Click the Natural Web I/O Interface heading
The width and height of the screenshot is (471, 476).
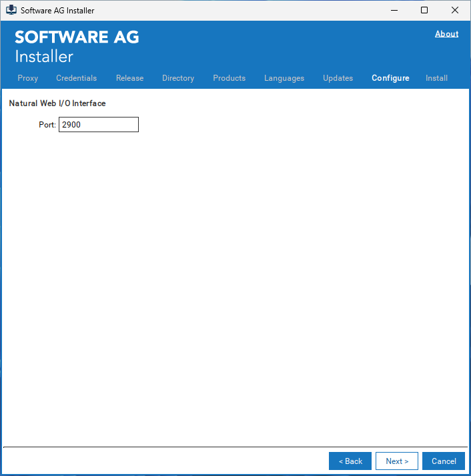(57, 103)
